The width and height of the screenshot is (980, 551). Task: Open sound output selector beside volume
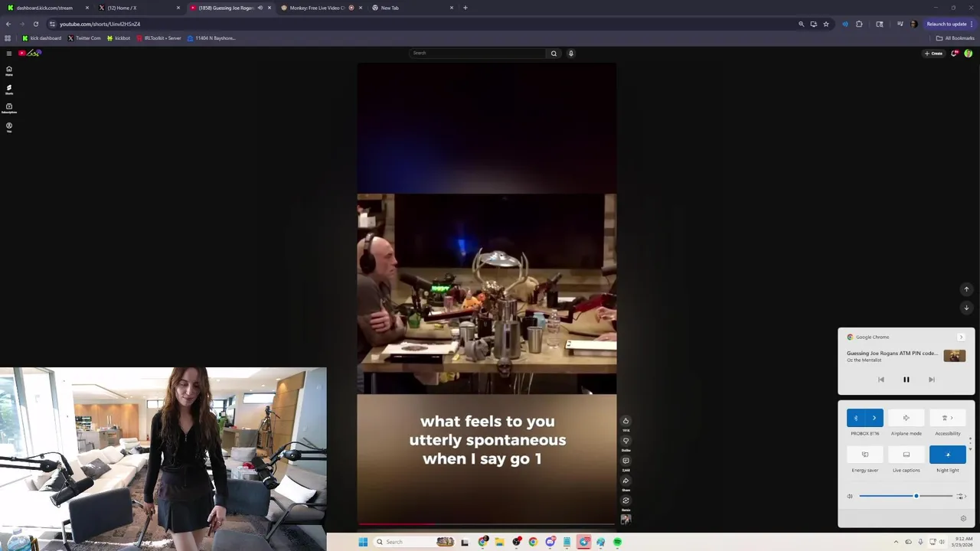(962, 496)
